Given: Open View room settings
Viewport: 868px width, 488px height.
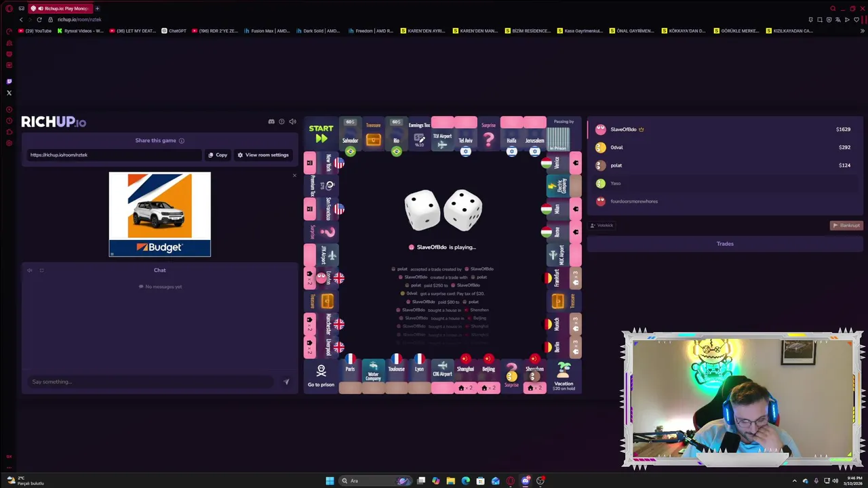Looking at the screenshot, I should click(263, 155).
